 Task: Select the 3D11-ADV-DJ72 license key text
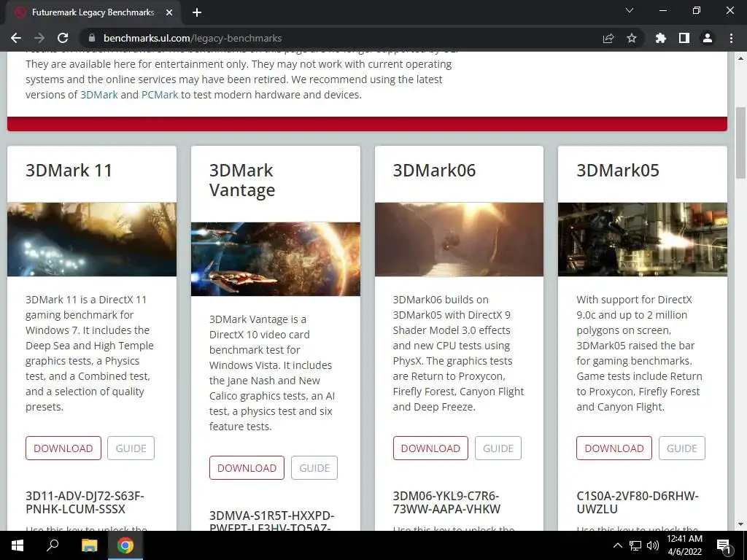click(x=85, y=502)
